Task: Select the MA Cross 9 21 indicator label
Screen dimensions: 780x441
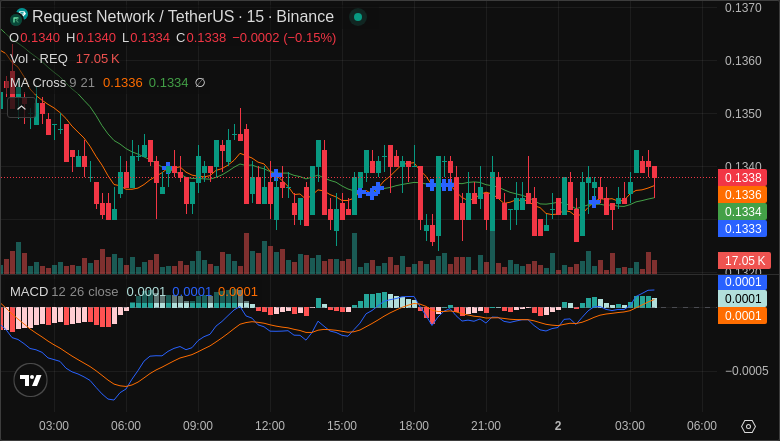Action: (x=52, y=83)
